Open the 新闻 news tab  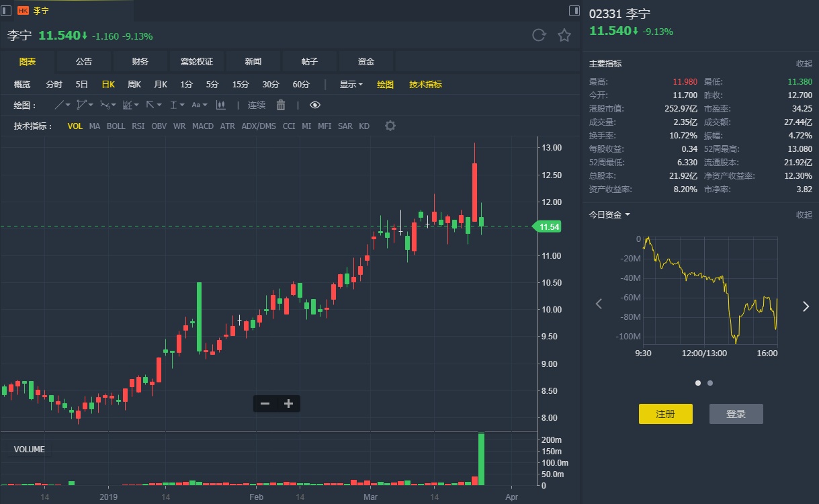click(x=253, y=61)
